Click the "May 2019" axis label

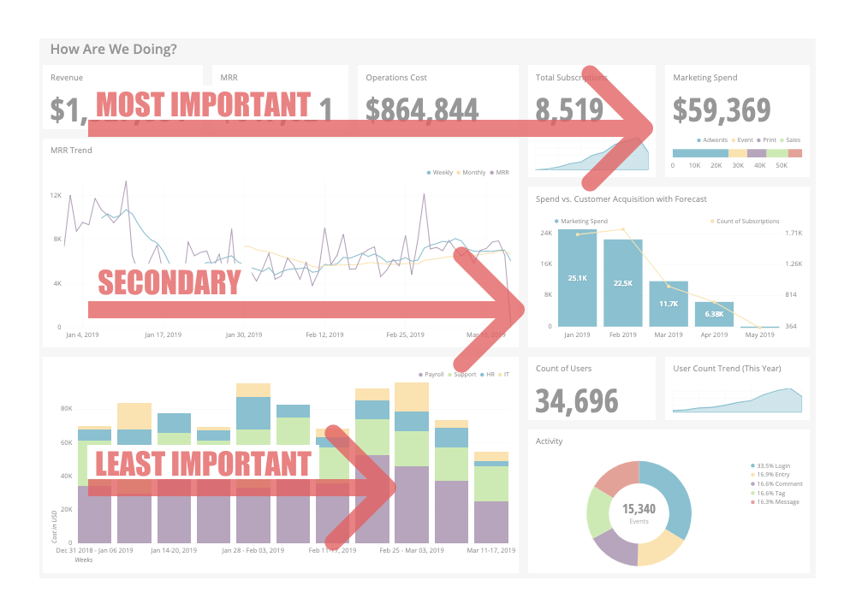click(x=759, y=335)
